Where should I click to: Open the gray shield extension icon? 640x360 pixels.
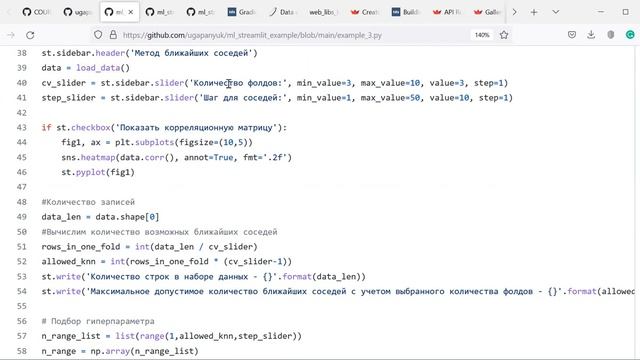pyautogui.click(x=611, y=35)
